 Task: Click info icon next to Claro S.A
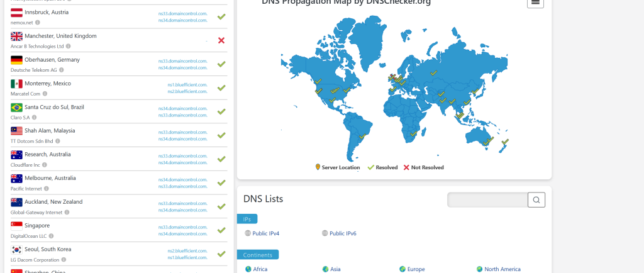click(x=34, y=118)
